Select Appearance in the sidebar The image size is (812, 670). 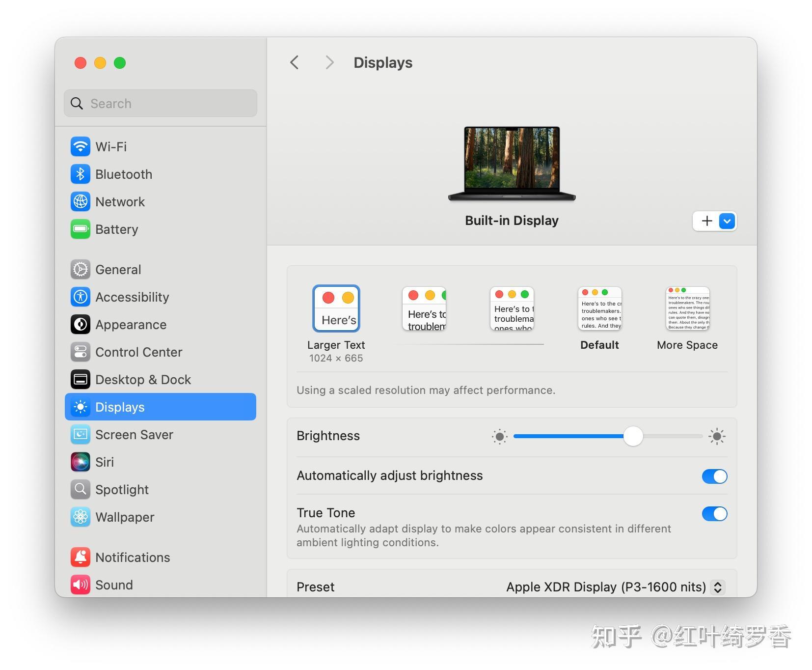coord(131,324)
